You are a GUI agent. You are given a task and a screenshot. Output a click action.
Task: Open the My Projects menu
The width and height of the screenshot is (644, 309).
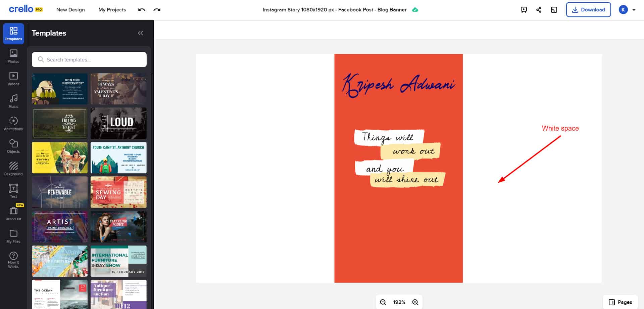pyautogui.click(x=112, y=10)
